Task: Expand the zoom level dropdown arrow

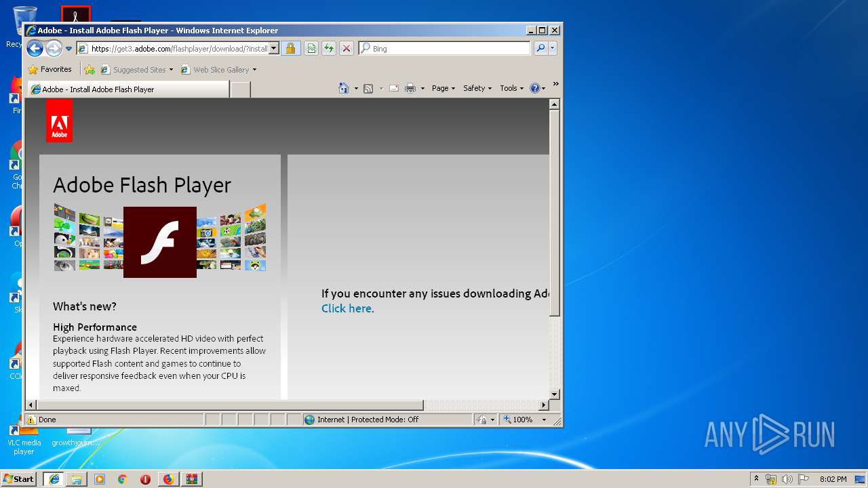Action: [544, 420]
